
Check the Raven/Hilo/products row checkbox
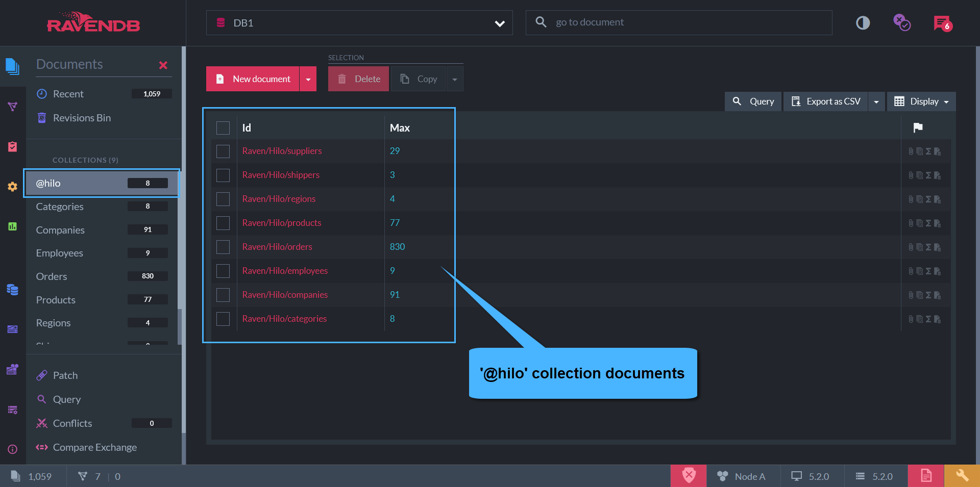point(223,223)
